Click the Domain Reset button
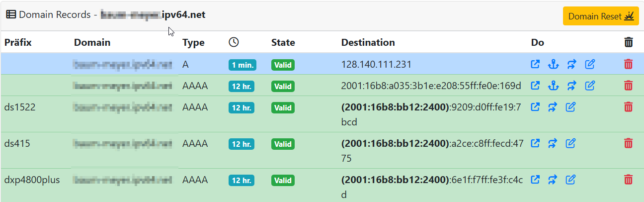 600,16
